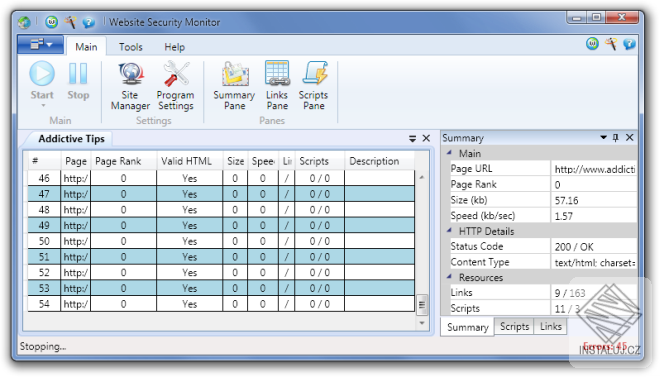Select row 51 in the table
Image resolution: width=660 pixels, height=377 pixels.
221,257
